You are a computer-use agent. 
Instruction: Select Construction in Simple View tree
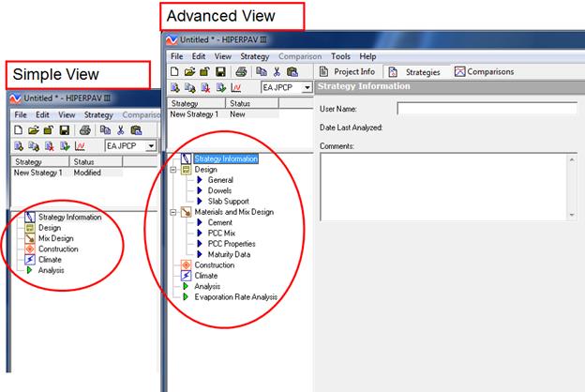(x=58, y=249)
